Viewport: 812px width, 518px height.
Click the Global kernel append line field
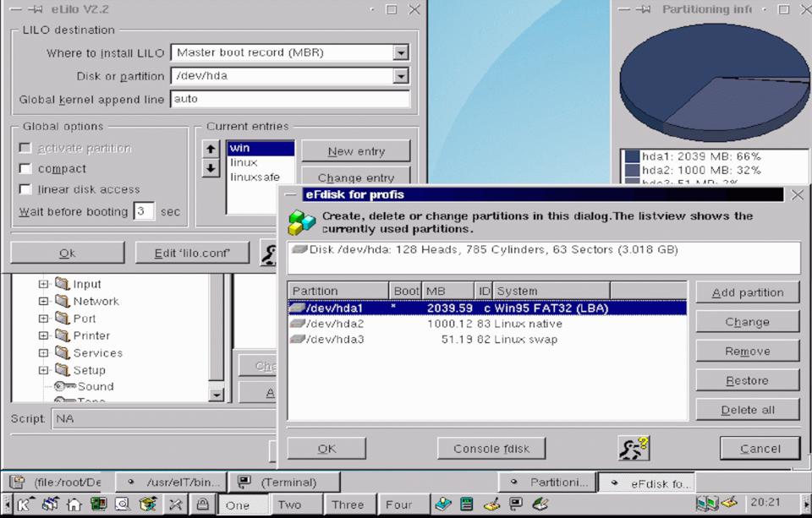point(290,99)
